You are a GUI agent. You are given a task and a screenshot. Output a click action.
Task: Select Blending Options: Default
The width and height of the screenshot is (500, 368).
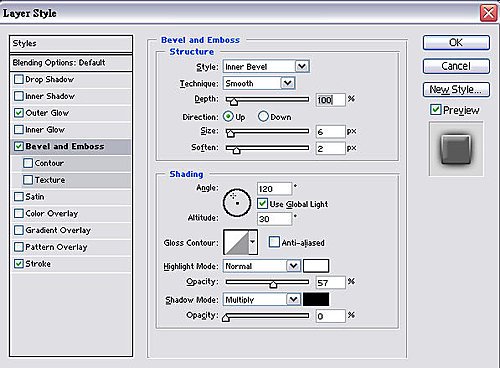(x=71, y=63)
